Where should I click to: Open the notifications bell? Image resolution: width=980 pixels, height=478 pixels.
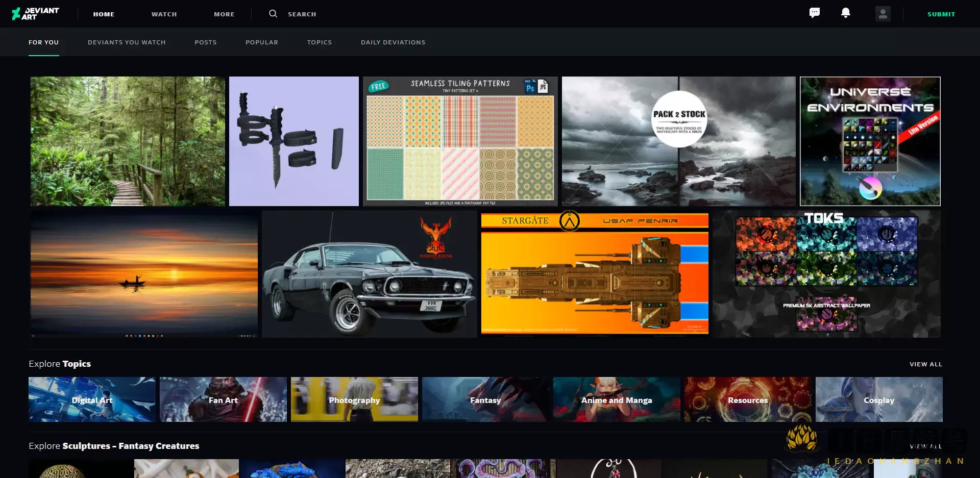(846, 13)
